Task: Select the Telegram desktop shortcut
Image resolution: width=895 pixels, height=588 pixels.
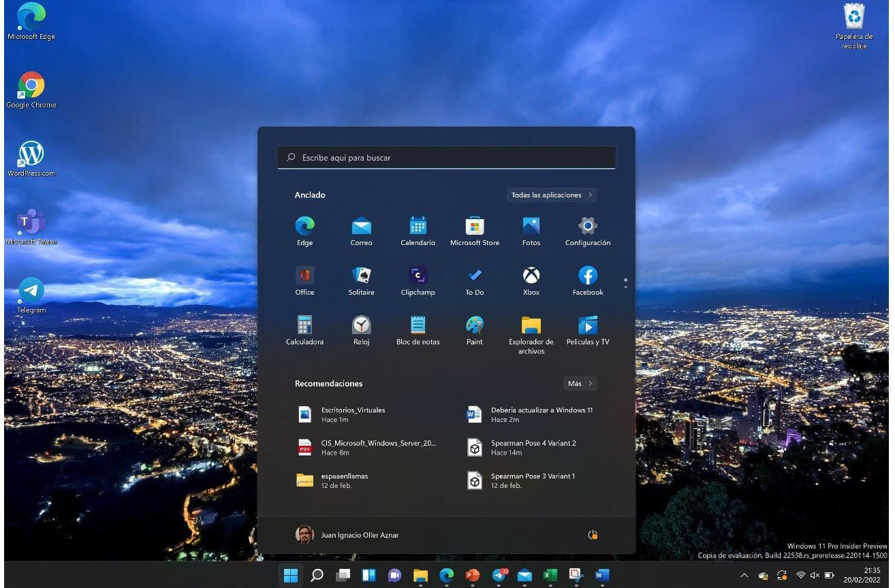Action: click(x=31, y=295)
